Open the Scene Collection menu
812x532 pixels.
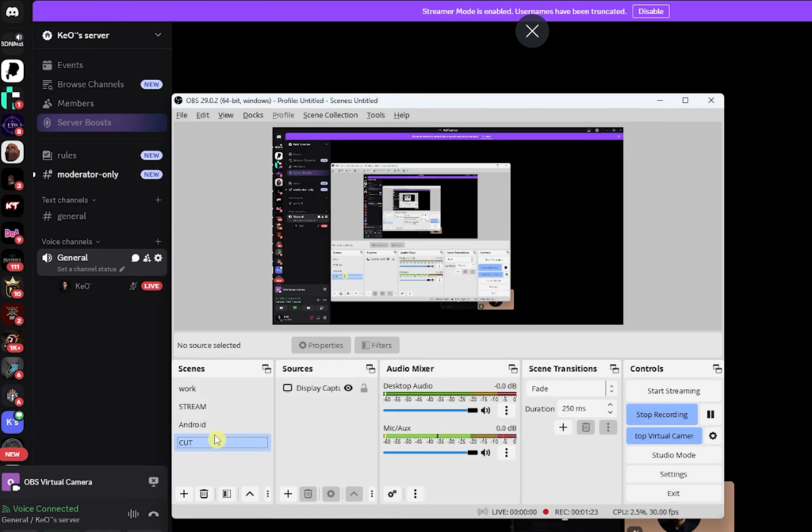(330, 115)
